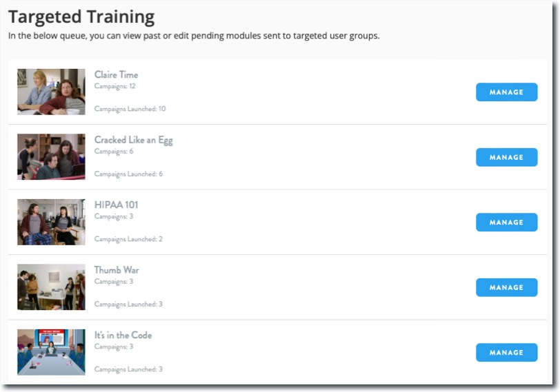Click the Thumb War thumbnail image
This screenshot has height=392, width=560.
[51, 287]
